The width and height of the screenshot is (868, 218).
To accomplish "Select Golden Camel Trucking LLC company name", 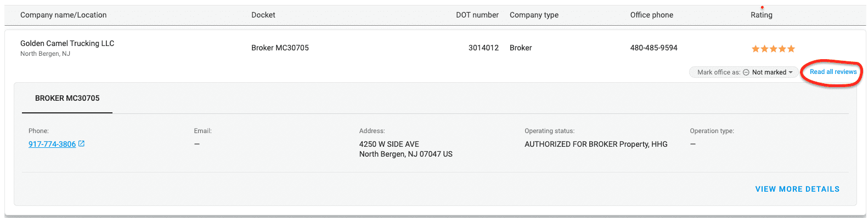I will click(67, 43).
